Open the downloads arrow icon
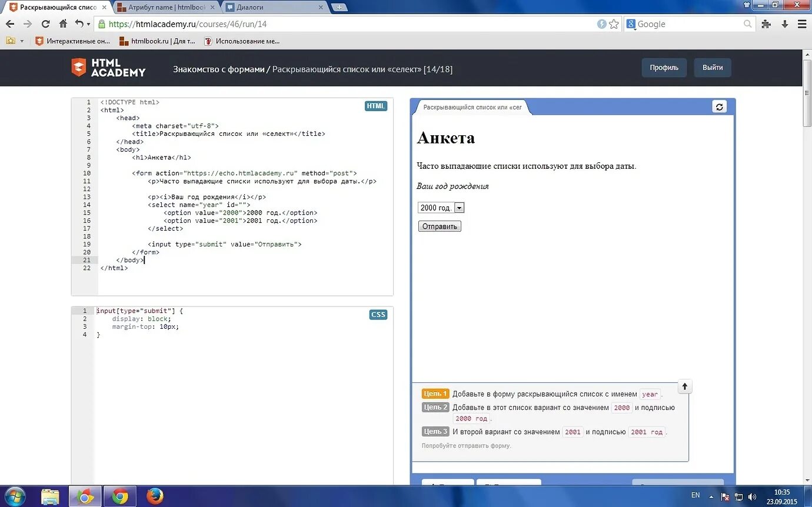The height and width of the screenshot is (507, 812). tap(784, 24)
